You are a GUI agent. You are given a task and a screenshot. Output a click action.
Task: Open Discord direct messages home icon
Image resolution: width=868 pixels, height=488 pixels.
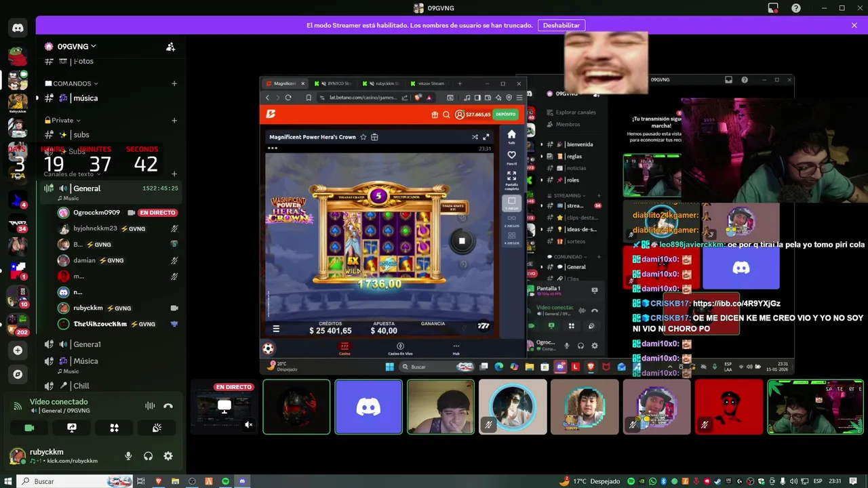tap(18, 28)
